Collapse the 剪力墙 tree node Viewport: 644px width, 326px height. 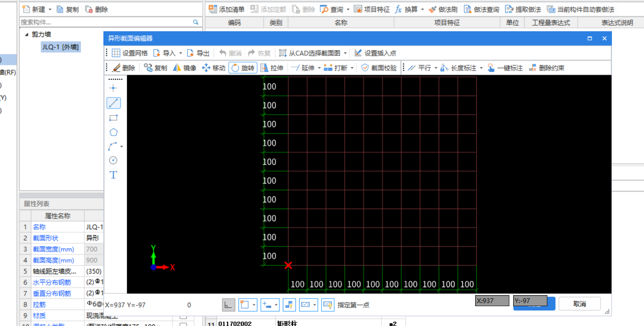click(27, 35)
